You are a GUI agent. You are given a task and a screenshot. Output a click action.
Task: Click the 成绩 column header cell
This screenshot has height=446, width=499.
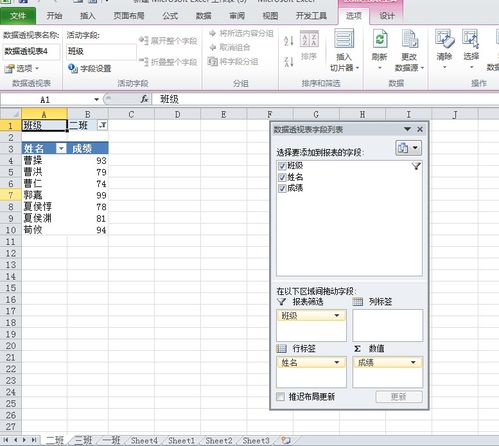88,149
